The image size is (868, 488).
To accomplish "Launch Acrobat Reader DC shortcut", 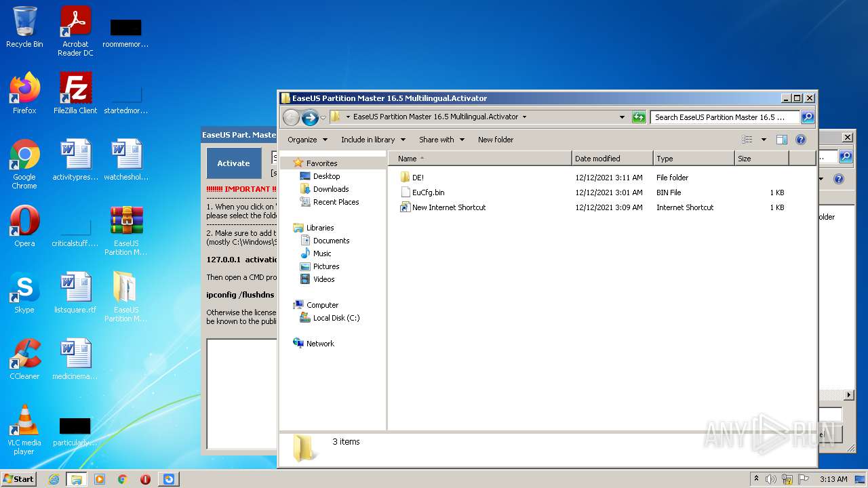I will tap(75, 31).
